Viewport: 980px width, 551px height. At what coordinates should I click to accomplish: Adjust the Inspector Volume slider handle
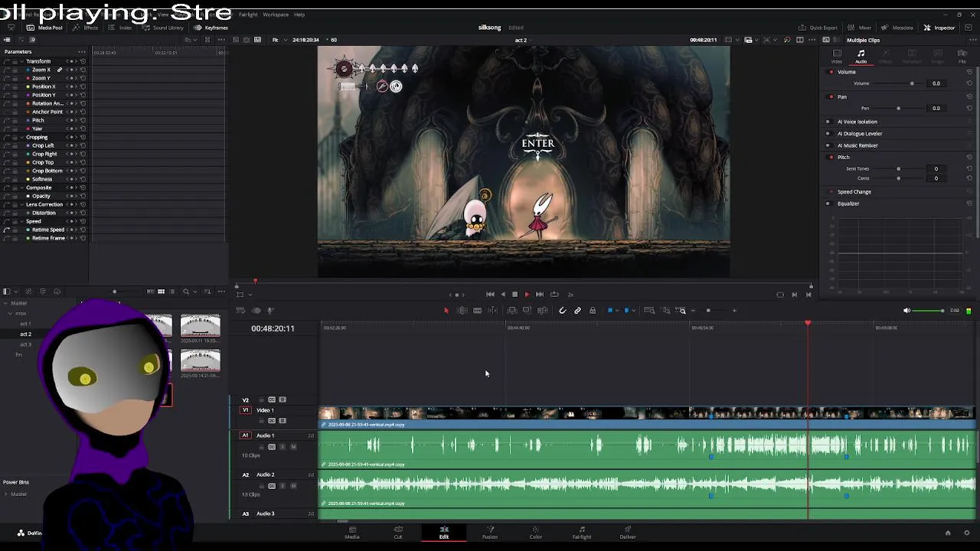[x=911, y=83]
